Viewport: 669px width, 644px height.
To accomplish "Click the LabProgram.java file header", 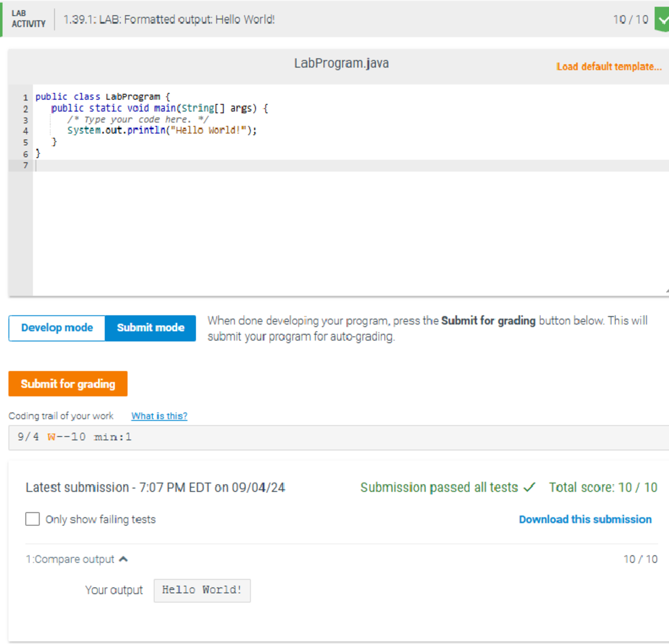I will 341,63.
